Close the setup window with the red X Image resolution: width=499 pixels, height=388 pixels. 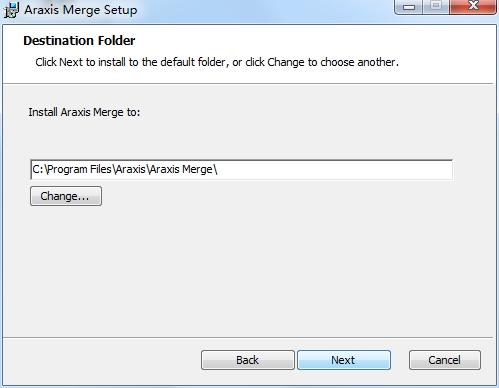tap(473, 7)
